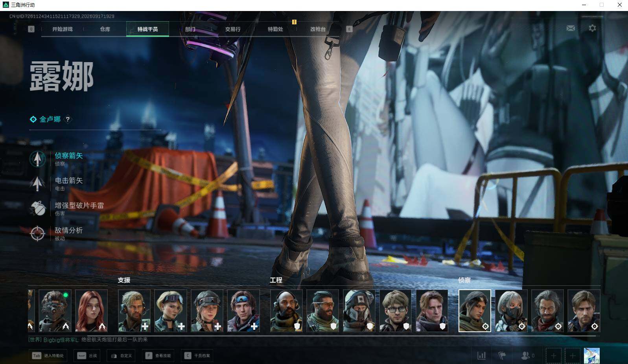Screen dimensions: 628x364
Task: Open the bar chart statistics icon
Action: 481,356
